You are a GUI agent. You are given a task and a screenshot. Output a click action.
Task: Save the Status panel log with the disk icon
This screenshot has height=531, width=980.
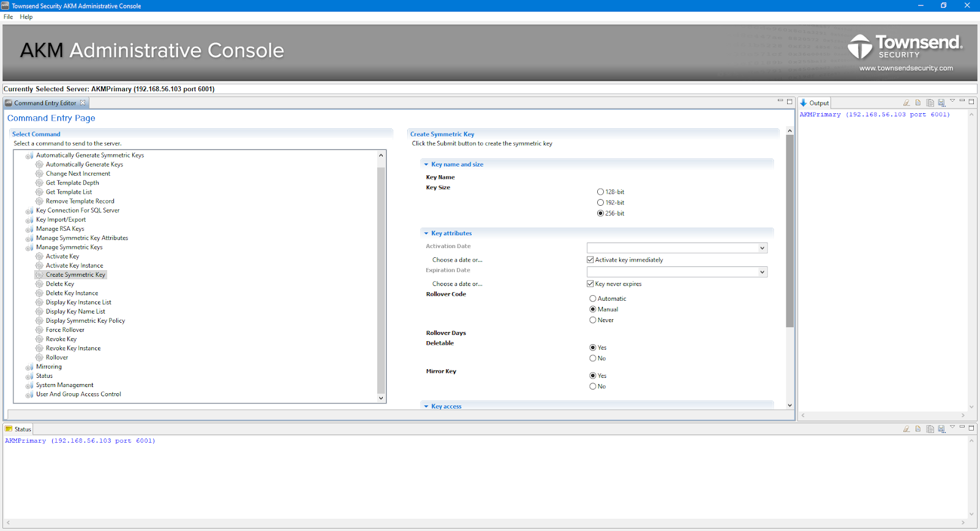(x=941, y=429)
